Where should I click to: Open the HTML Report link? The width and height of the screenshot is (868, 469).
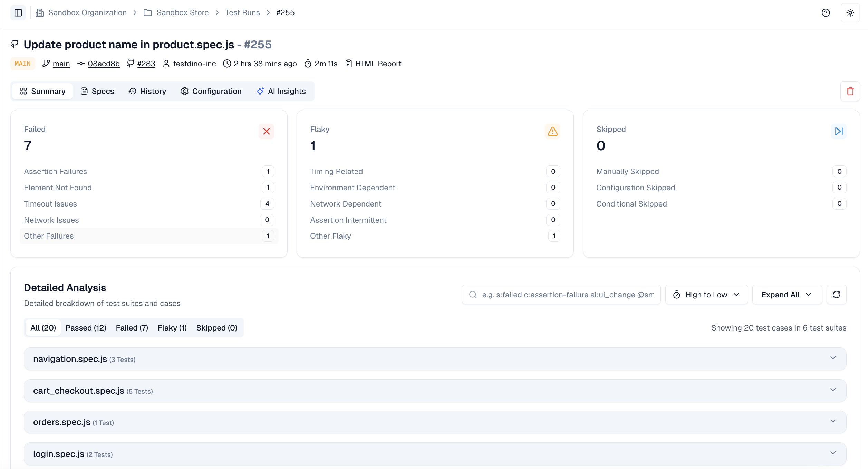[x=378, y=64]
